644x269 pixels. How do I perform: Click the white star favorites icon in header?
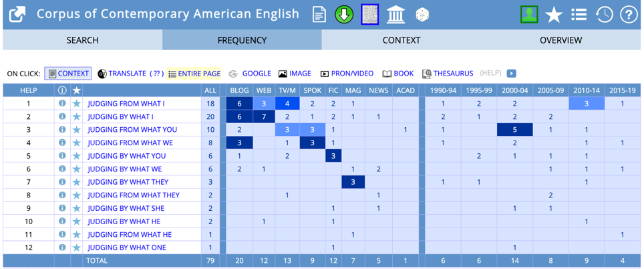tap(554, 15)
